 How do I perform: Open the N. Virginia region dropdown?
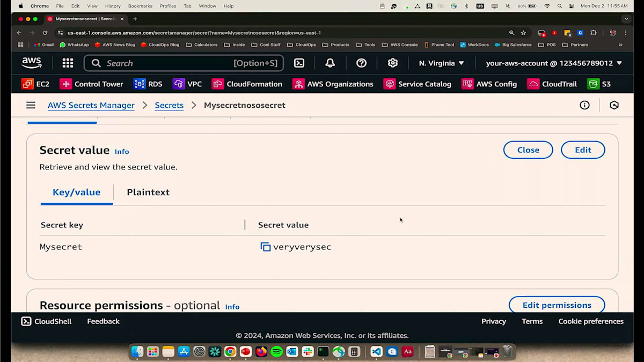pyautogui.click(x=441, y=63)
